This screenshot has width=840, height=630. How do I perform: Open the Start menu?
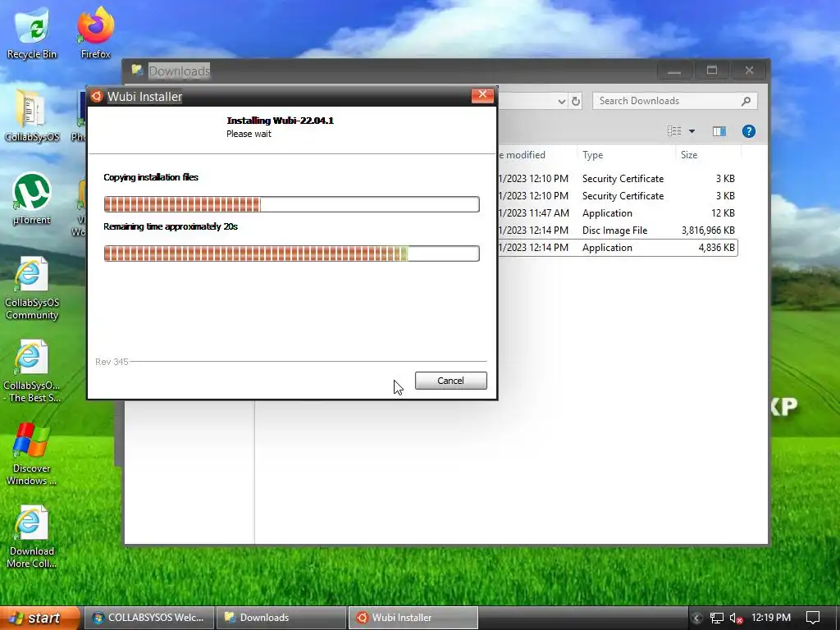coord(39,618)
